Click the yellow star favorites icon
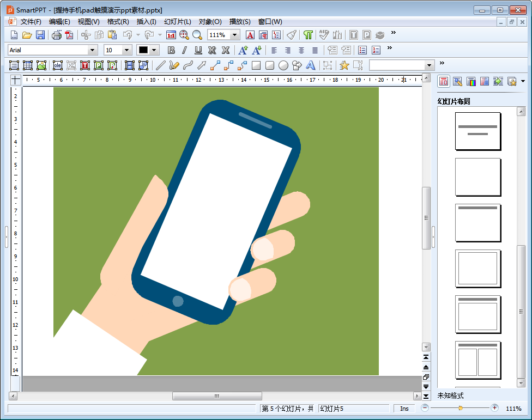532x420 pixels. [x=344, y=65]
